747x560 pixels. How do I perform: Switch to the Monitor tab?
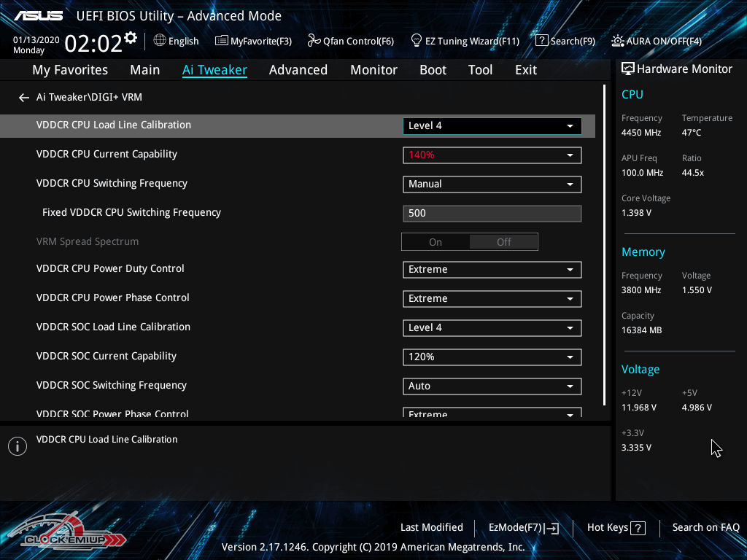[373, 70]
